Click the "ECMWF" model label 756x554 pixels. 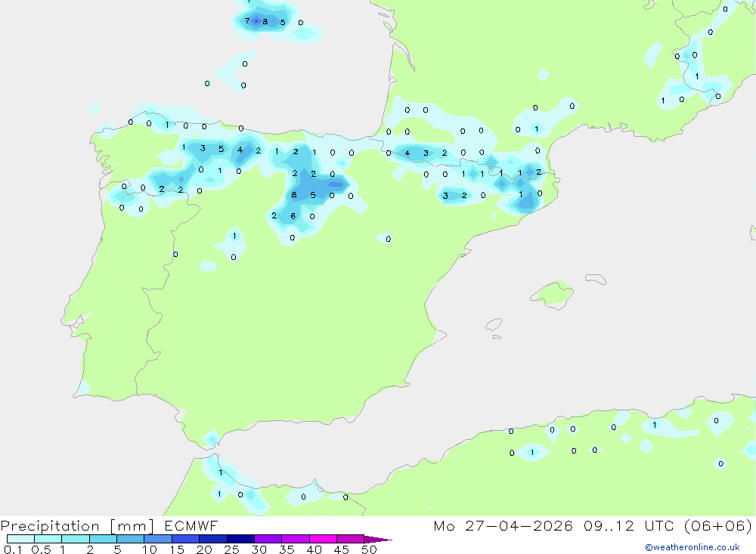[191, 525]
